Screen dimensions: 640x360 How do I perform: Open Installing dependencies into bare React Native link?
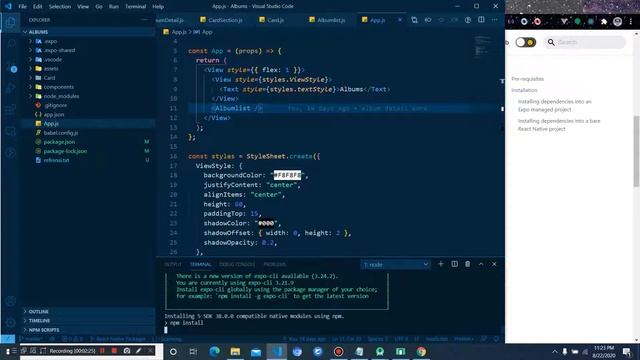point(559,125)
